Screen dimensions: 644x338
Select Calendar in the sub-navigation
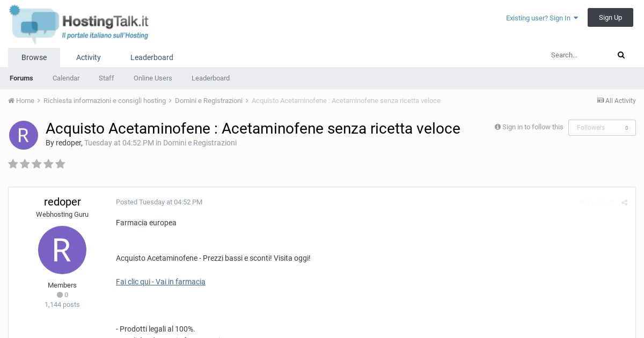coord(66,78)
